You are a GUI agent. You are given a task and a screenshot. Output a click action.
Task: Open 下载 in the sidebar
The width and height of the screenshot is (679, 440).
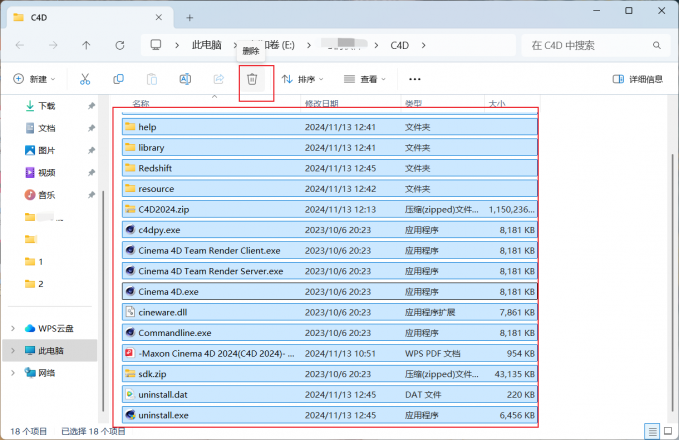(x=47, y=106)
